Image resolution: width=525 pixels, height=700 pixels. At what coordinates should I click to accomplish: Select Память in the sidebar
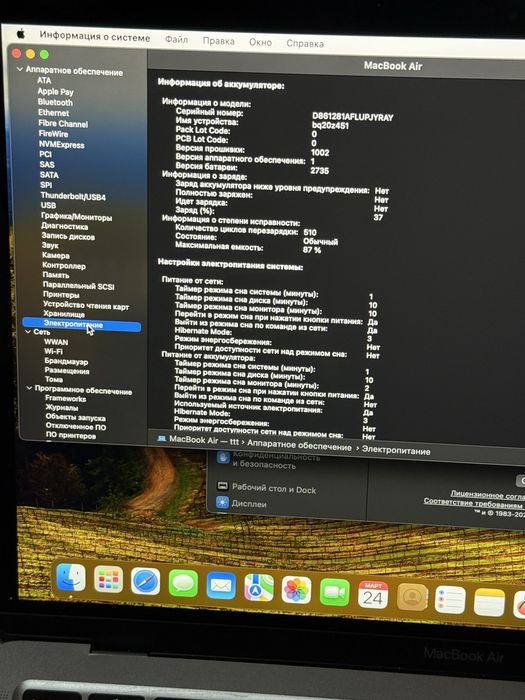click(x=56, y=275)
